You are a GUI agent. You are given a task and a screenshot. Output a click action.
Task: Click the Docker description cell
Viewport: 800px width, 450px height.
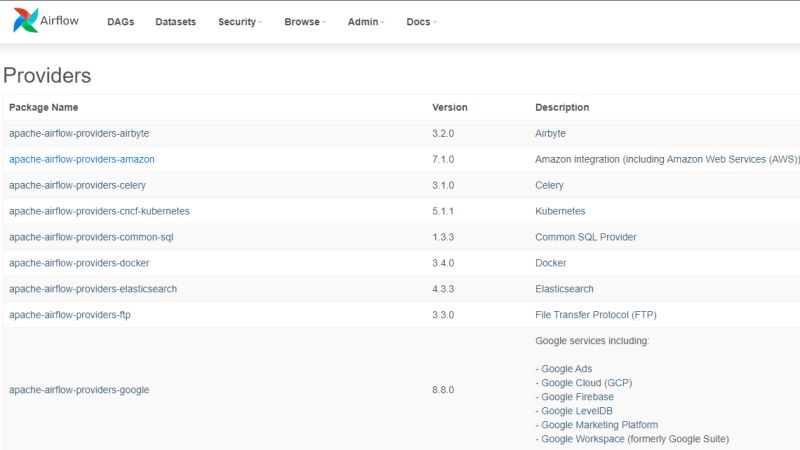[x=551, y=263]
